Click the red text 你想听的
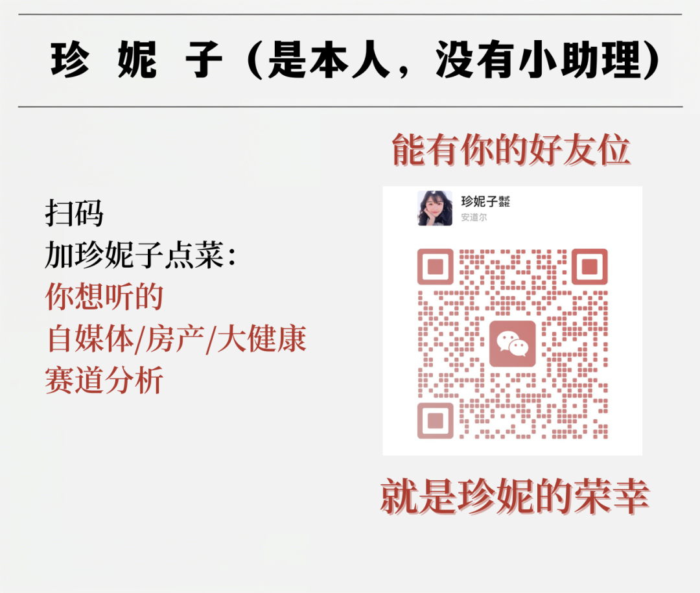Image resolution: width=700 pixels, height=593 pixels. click(x=104, y=297)
